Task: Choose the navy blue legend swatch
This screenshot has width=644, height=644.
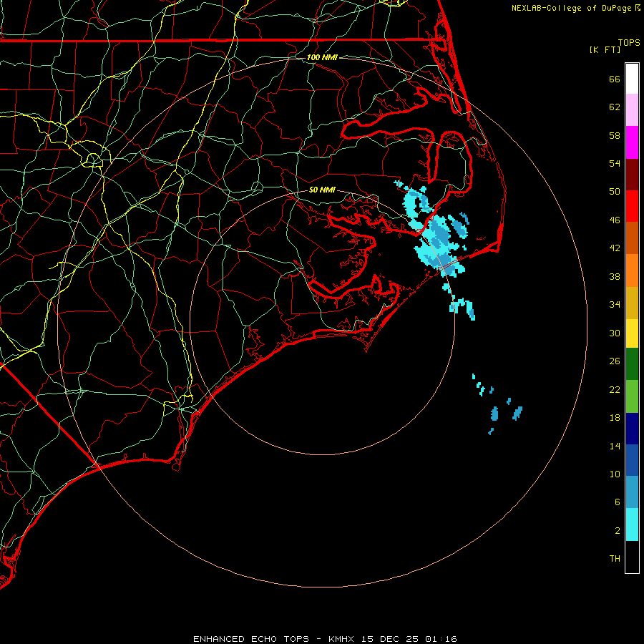Action: coord(632,429)
